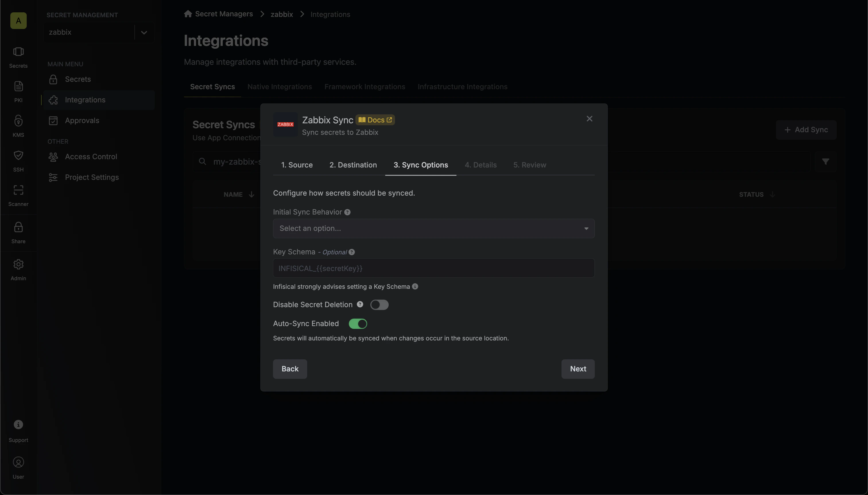This screenshot has width=868, height=495.
Task: Expand the zabbix project selector
Action: tap(144, 33)
